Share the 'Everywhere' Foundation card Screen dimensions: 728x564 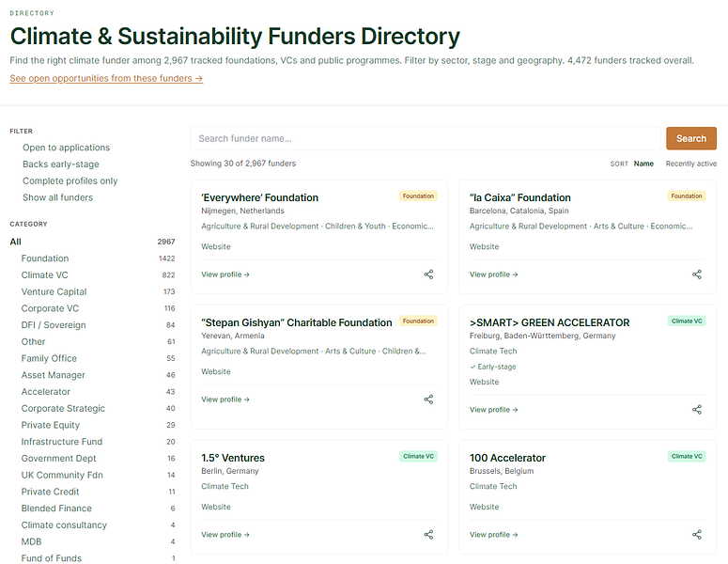pos(428,274)
